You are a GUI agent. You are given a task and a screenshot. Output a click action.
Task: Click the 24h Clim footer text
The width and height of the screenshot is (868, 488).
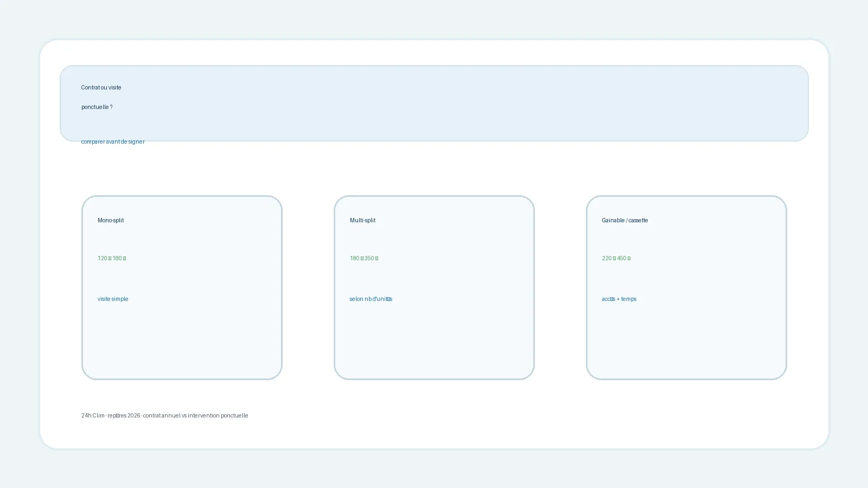165,415
